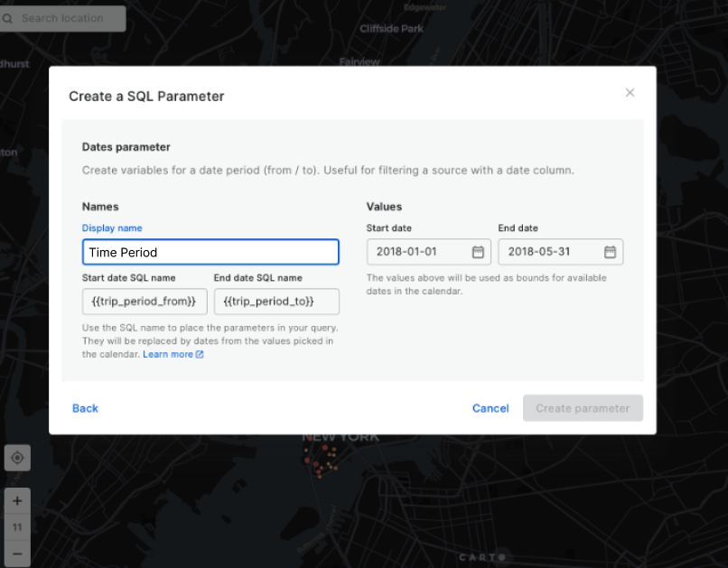Click the search magnifier icon

click(x=9, y=18)
